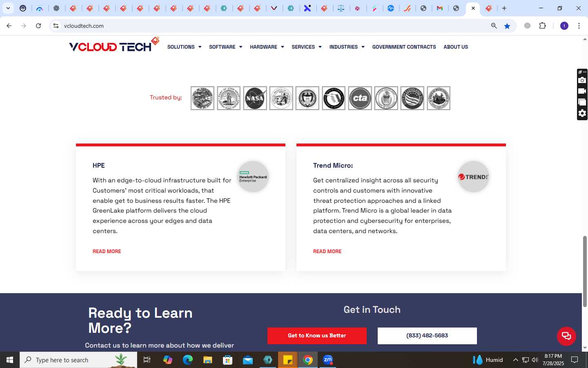Click the Judicial Branch of California seal
The height and width of the screenshot is (368, 588).
point(281,98)
